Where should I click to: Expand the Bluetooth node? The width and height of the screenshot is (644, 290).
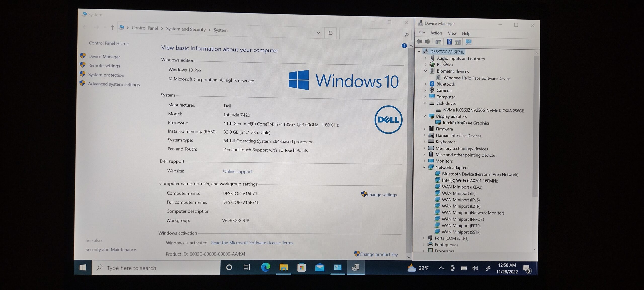(425, 84)
